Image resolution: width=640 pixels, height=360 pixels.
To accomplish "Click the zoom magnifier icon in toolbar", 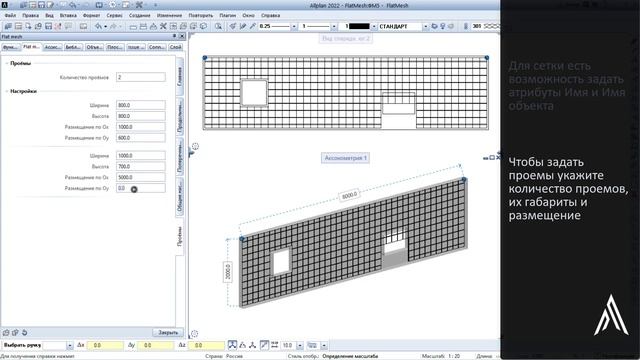I will [x=218, y=26].
